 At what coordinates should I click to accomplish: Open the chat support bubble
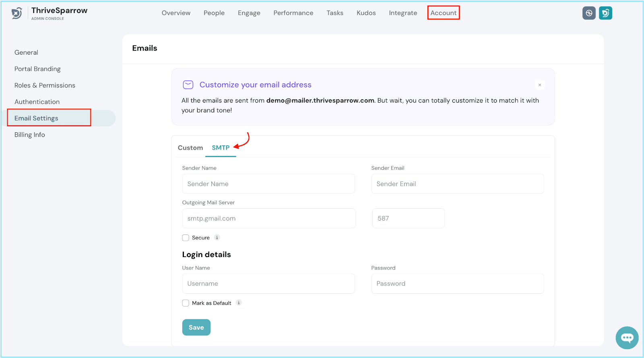(x=627, y=337)
